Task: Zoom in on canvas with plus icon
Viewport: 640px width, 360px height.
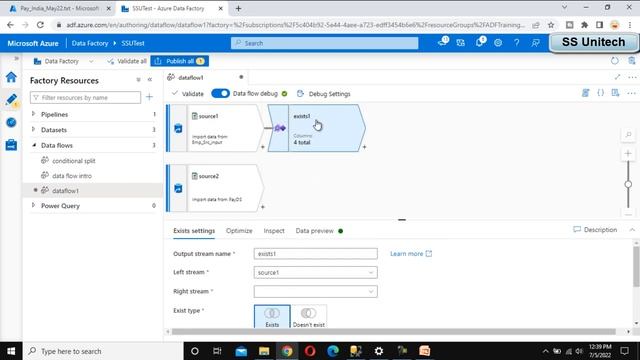Action: coord(628,153)
